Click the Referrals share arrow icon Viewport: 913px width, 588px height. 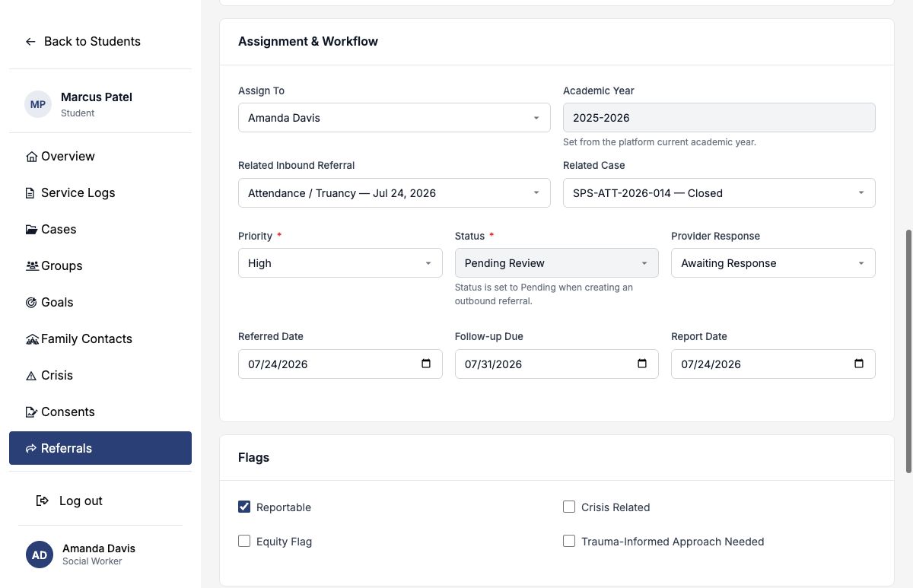[31, 449]
